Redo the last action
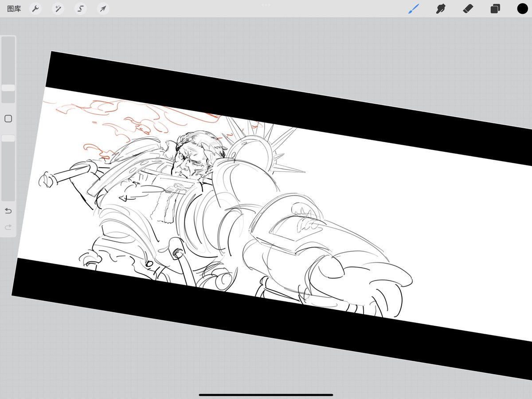Screen dimensions: 532x399 (x=8, y=227)
